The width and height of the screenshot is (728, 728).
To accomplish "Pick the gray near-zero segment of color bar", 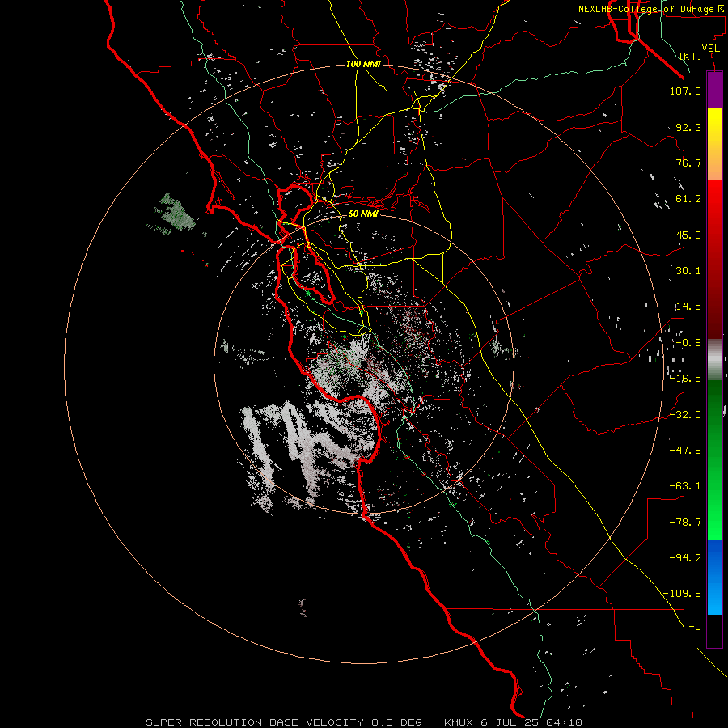I will click(x=714, y=359).
